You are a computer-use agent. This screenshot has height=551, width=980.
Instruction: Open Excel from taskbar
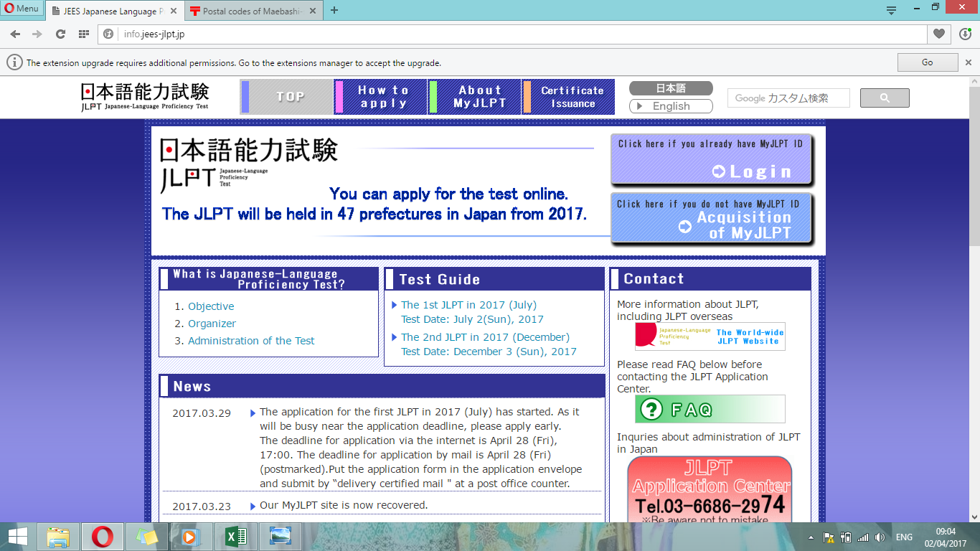235,537
